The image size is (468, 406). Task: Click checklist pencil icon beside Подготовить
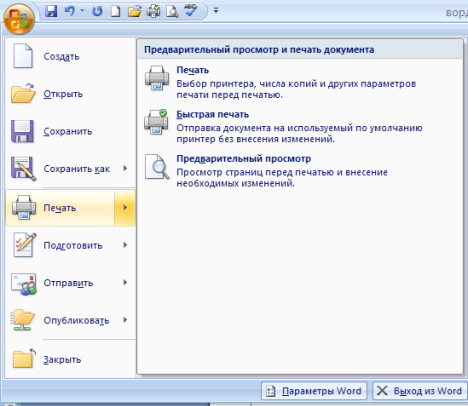tap(24, 245)
